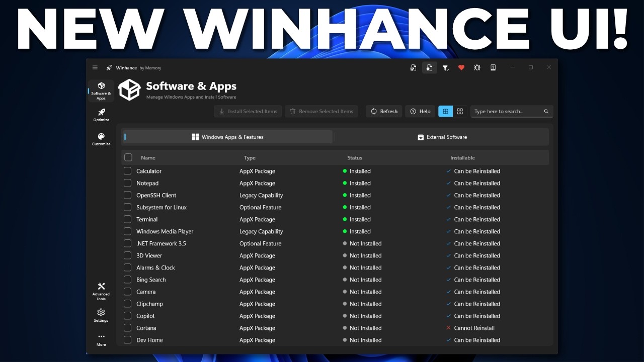This screenshot has width=644, height=362.
Task: Go to the Customize section
Action: pos(101,139)
